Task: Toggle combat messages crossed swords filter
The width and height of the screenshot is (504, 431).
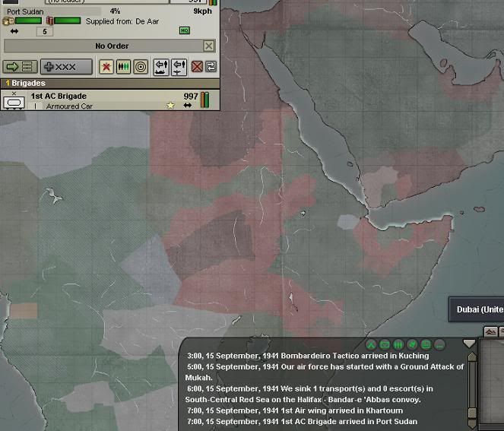Action: click(x=371, y=345)
